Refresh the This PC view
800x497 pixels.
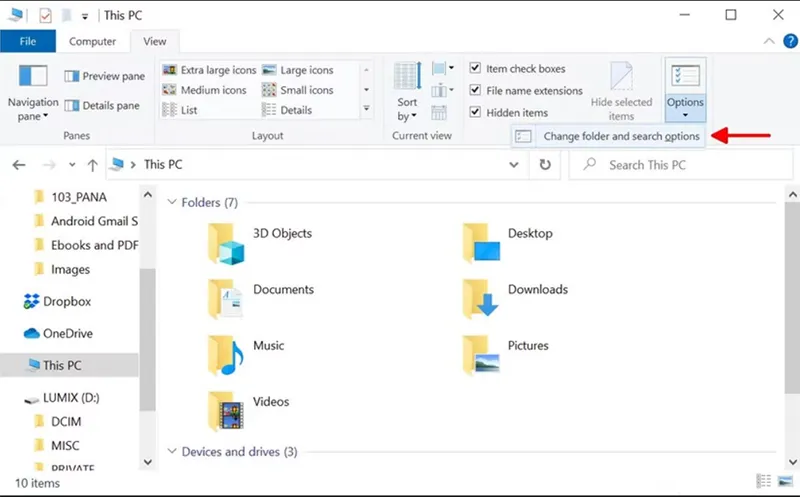tap(545, 165)
